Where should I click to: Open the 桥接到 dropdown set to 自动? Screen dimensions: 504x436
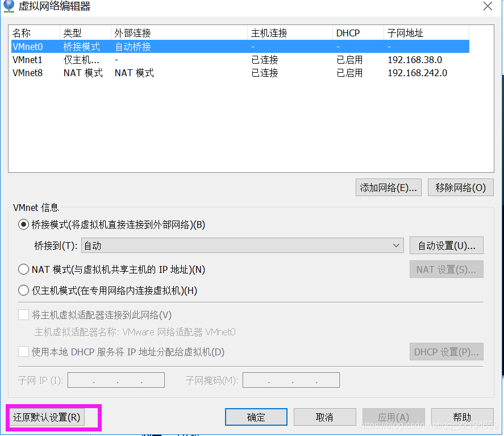(x=243, y=246)
